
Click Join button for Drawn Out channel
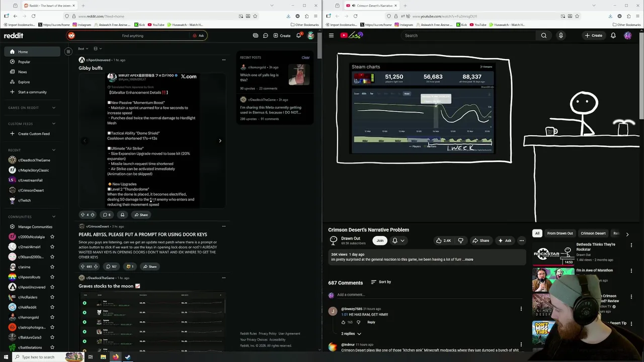coord(380,240)
